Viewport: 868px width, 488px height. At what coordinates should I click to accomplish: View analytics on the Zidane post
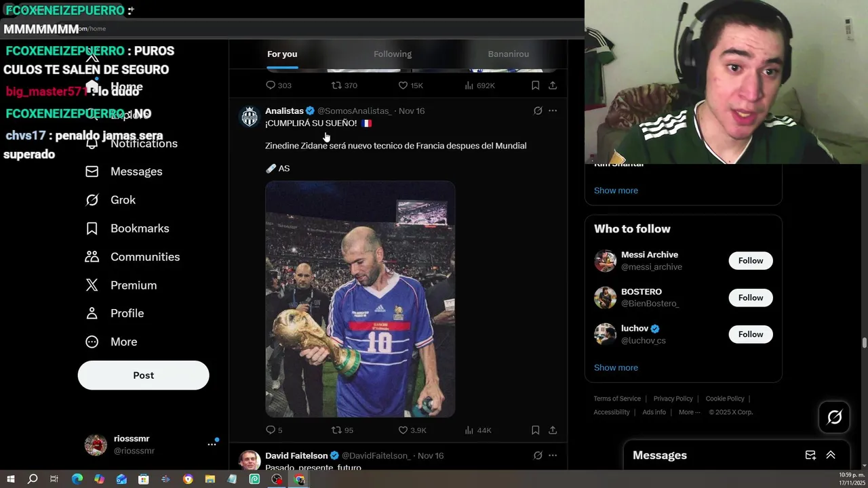point(478,430)
